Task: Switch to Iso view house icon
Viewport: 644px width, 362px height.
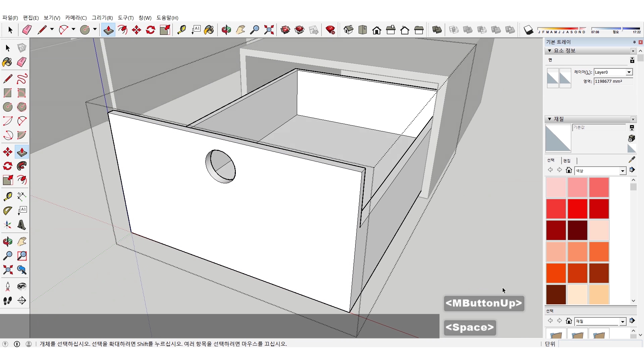Action: click(348, 30)
